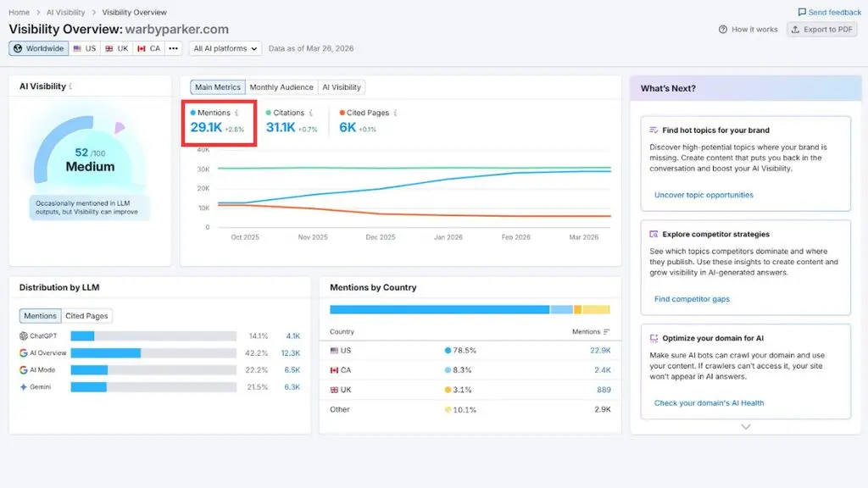Image resolution: width=868 pixels, height=488 pixels.
Task: Click the 6.5K AI Mode mentions value
Action: pyautogui.click(x=292, y=369)
